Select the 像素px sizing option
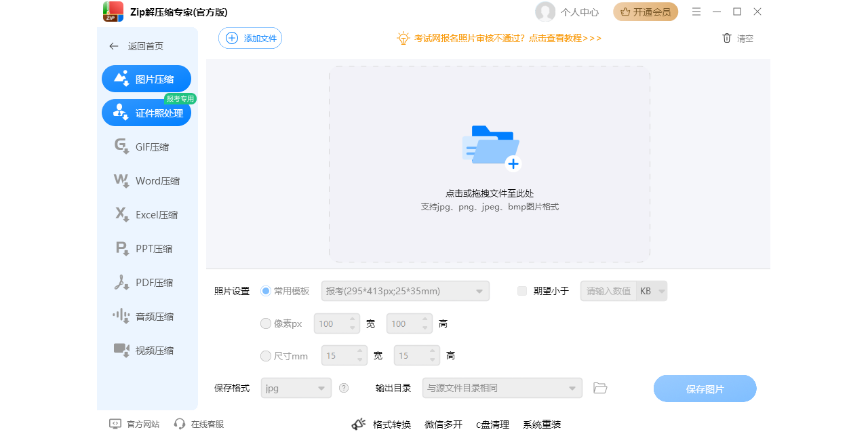Image resolution: width=868 pixels, height=434 pixels. tap(266, 323)
